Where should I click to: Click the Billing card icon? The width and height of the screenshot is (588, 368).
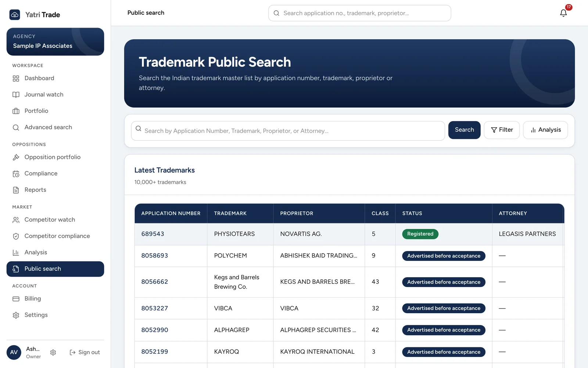coord(16,299)
